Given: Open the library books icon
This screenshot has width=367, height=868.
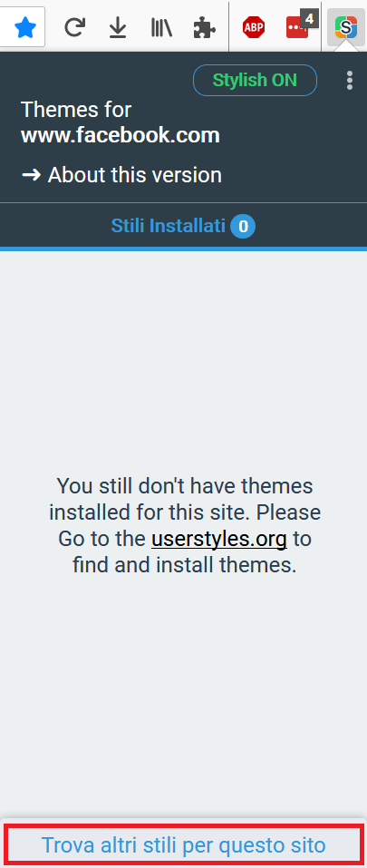Looking at the screenshot, I should 161,27.
